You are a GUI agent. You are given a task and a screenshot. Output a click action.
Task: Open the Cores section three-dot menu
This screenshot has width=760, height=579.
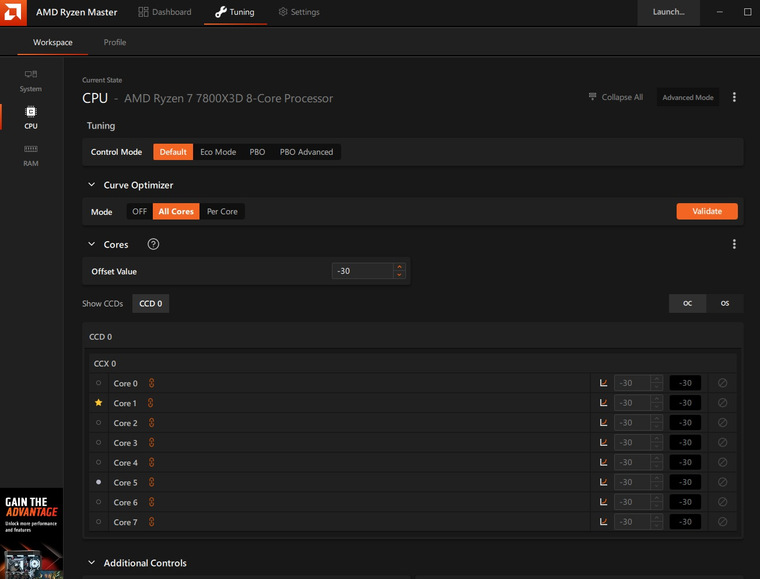734,244
